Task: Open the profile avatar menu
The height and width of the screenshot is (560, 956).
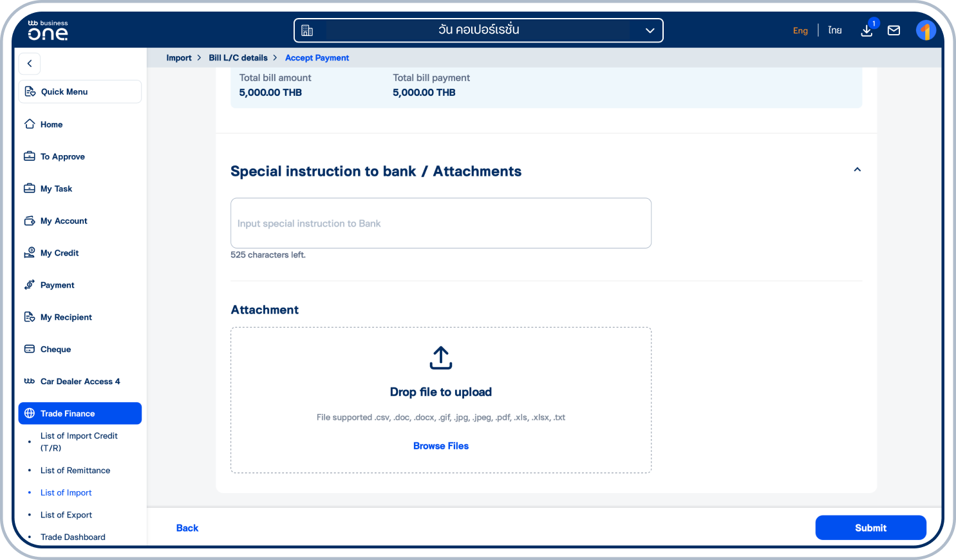Action: click(x=926, y=30)
